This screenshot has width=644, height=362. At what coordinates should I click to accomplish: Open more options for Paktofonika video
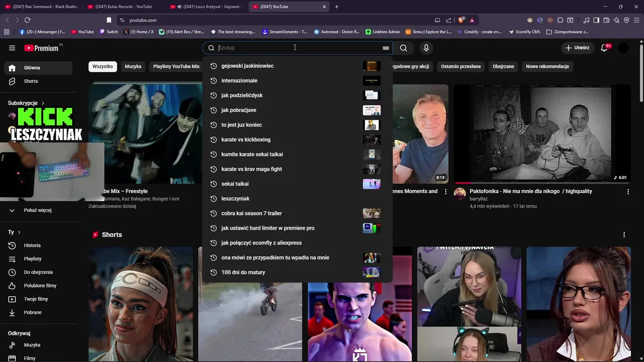click(x=628, y=192)
